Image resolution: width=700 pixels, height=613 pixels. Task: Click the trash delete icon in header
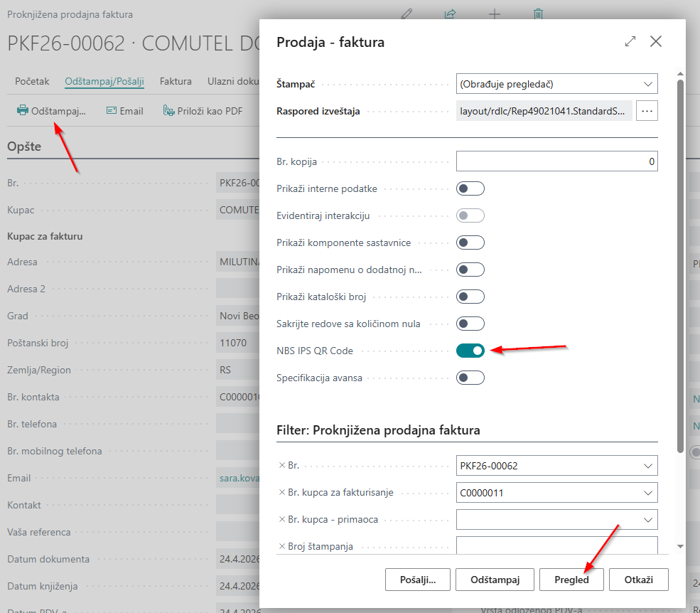(538, 14)
